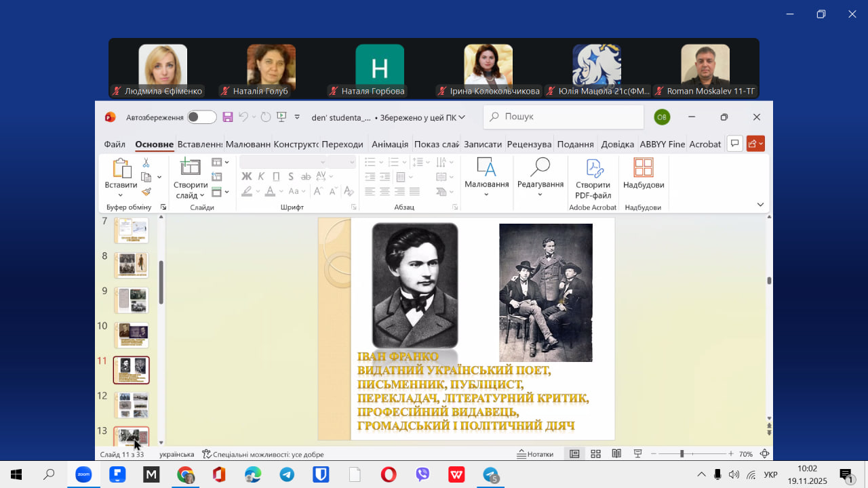Switch to Slide Sorter view icon
The image size is (868, 488).
click(595, 454)
